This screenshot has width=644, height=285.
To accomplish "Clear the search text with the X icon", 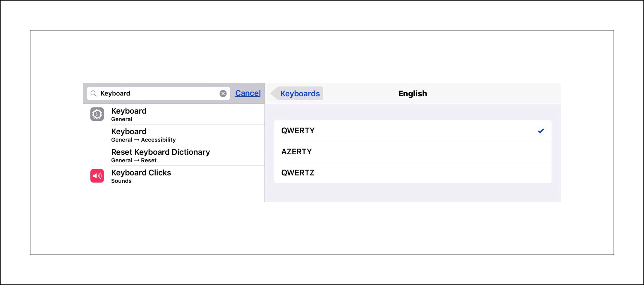I will coord(223,93).
